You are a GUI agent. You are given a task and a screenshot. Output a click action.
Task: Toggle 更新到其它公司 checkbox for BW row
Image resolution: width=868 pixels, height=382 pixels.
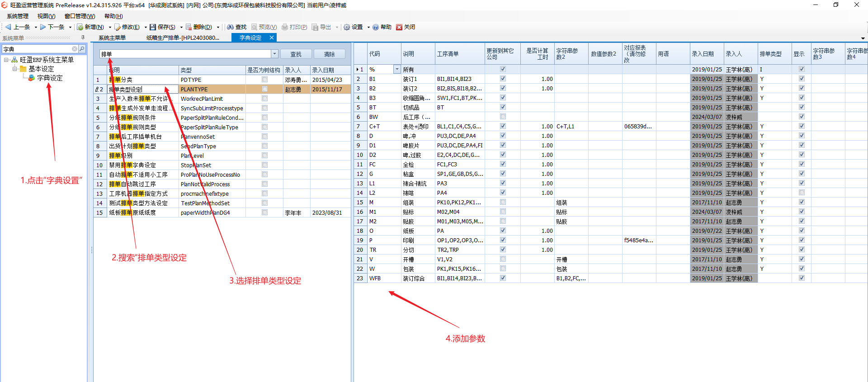tap(503, 117)
